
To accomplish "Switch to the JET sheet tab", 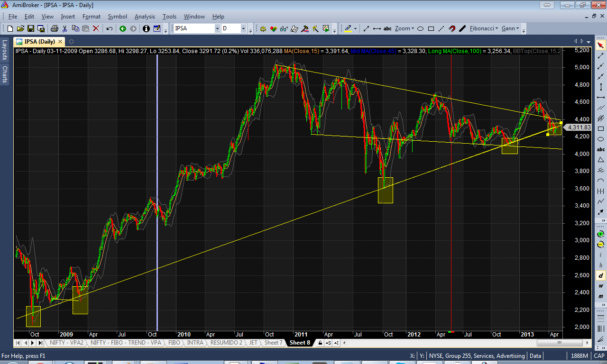I will pos(253,342).
